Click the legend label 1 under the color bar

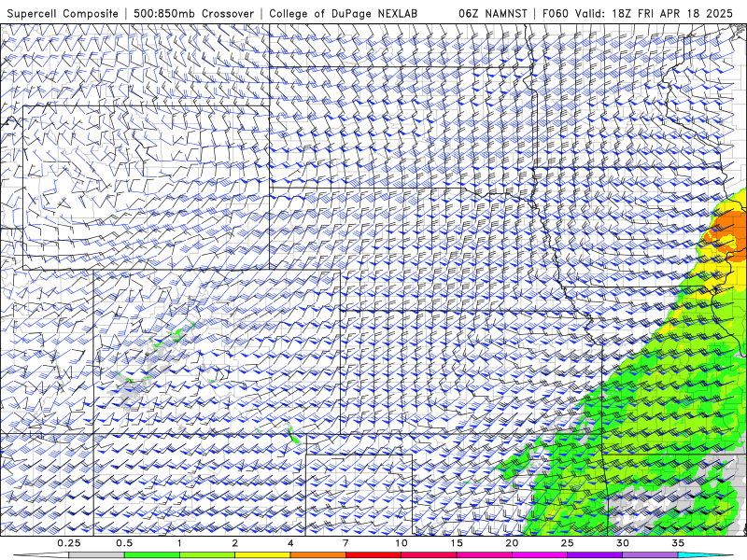coord(179,543)
